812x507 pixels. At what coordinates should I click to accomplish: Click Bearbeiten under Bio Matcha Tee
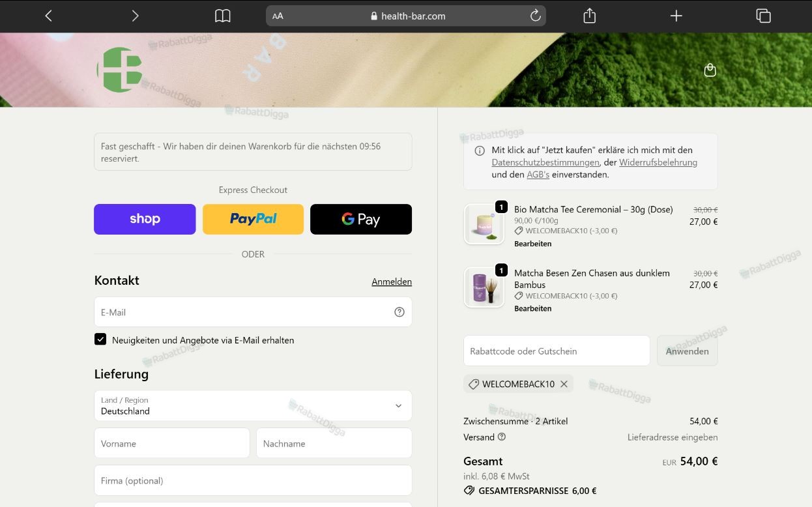[532, 244]
